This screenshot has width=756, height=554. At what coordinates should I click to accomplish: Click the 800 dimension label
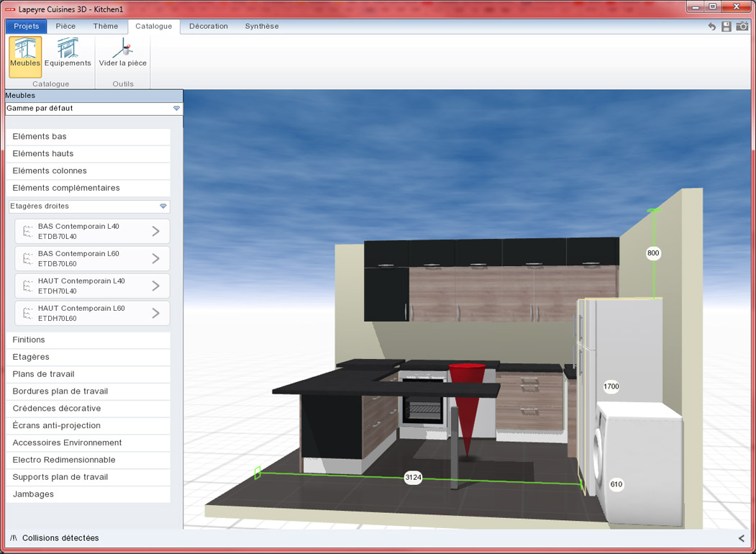click(x=653, y=253)
